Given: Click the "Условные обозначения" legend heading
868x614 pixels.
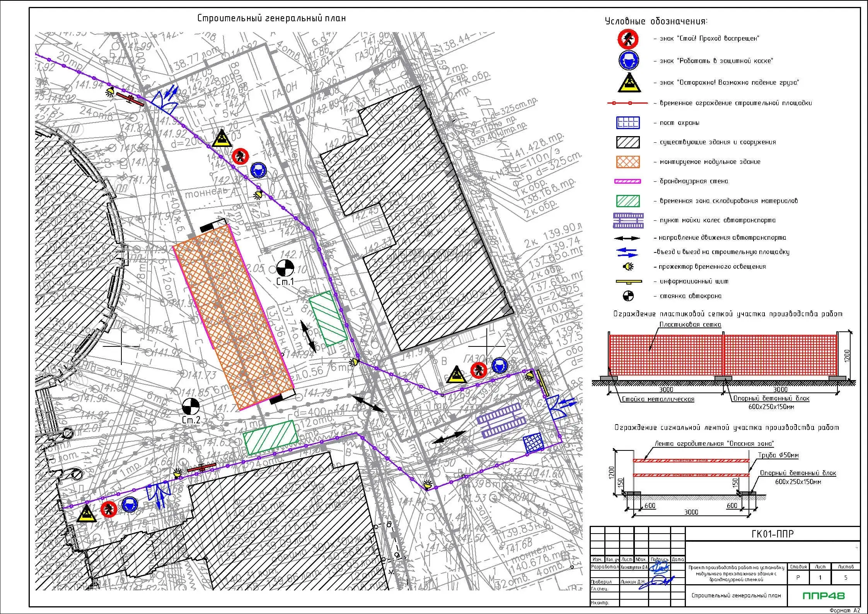Looking at the screenshot, I should [x=656, y=21].
